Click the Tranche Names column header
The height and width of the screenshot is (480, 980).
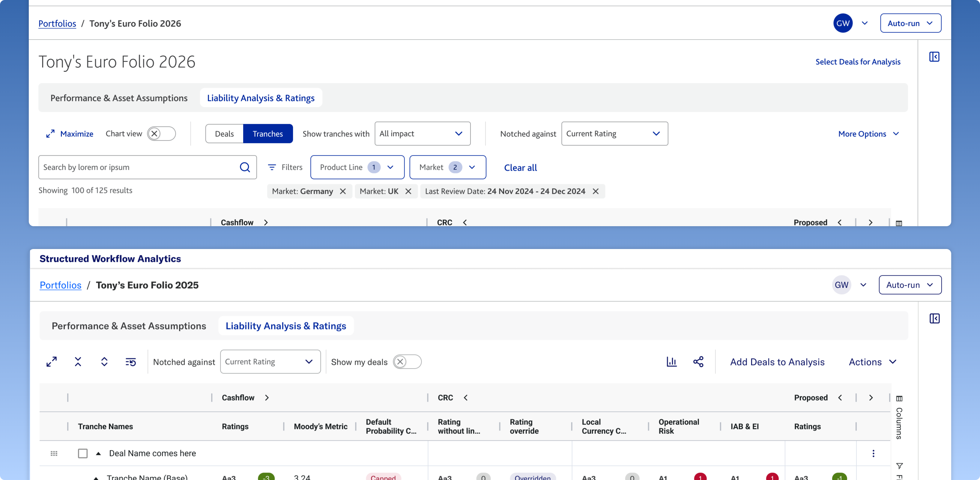(105, 426)
